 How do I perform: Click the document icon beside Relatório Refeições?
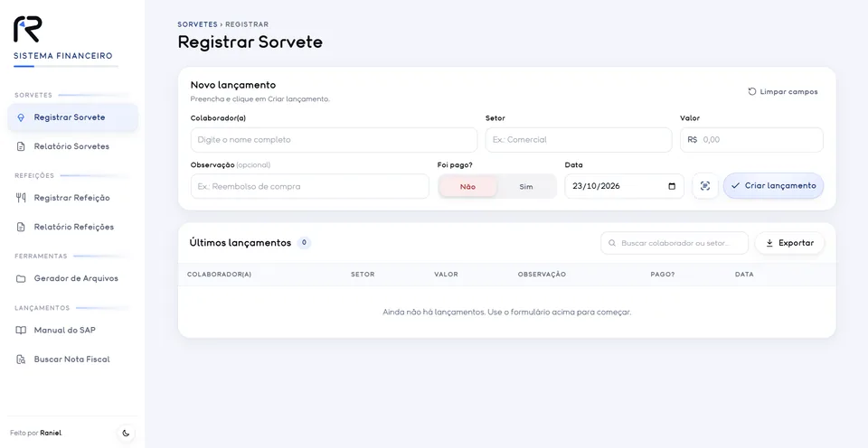pos(21,227)
